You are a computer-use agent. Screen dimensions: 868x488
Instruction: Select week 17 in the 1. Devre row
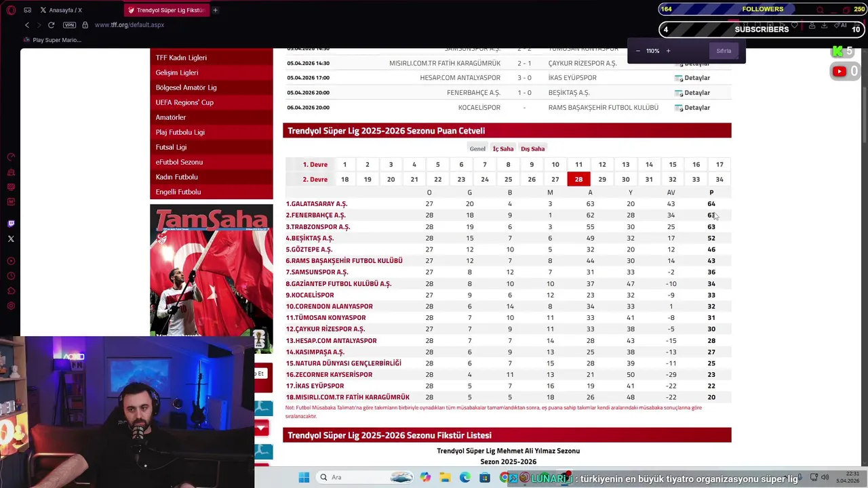pyautogui.click(x=719, y=164)
